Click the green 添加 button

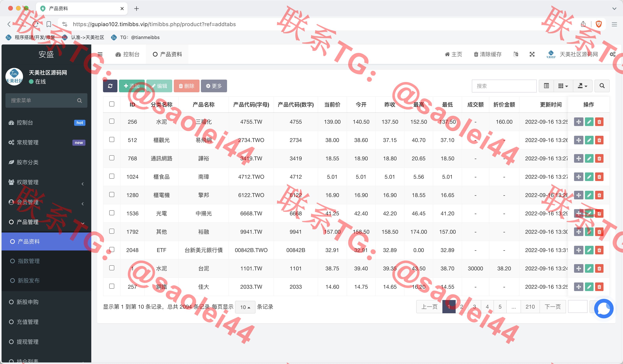tap(132, 86)
